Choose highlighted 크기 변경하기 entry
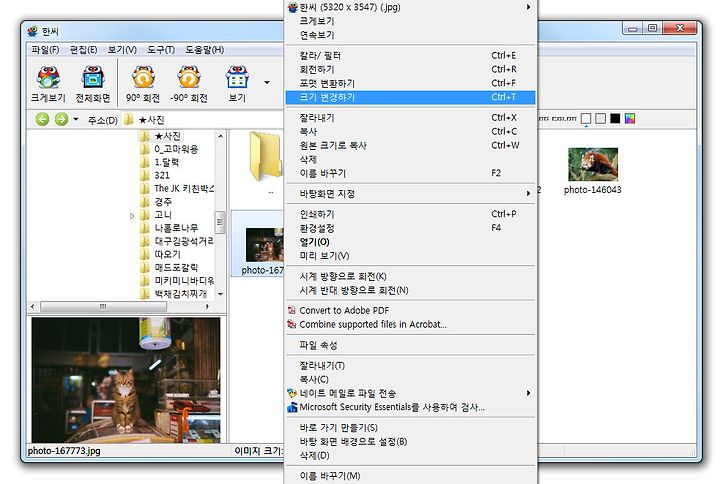 coord(410,97)
